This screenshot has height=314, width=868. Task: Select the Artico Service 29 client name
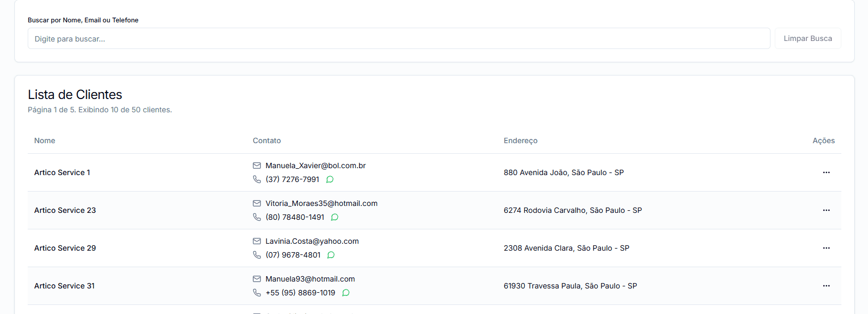(65, 248)
